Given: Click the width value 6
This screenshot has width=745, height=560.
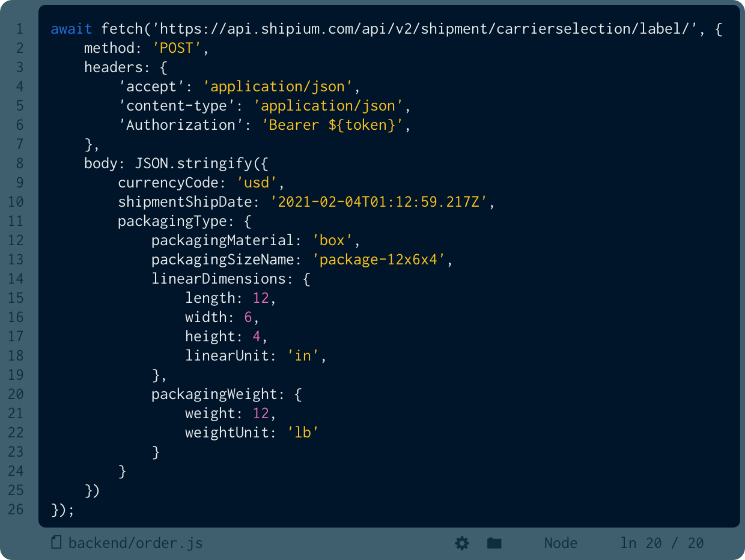Looking at the screenshot, I should click(x=248, y=317).
